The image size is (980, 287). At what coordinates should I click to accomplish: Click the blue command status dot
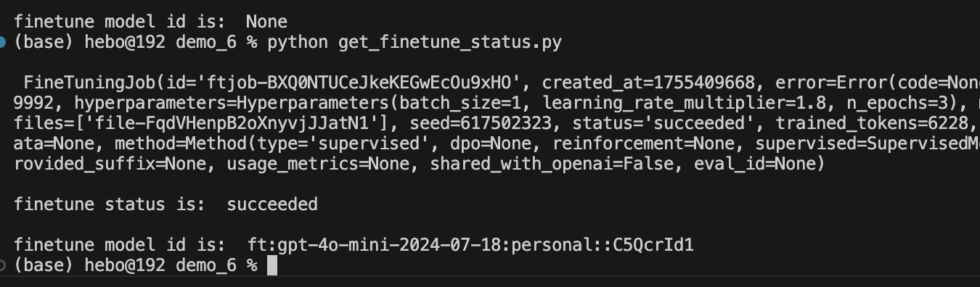2,43
